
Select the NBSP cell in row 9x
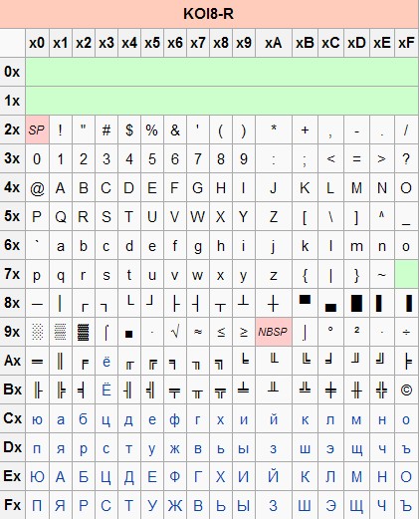[x=274, y=332]
